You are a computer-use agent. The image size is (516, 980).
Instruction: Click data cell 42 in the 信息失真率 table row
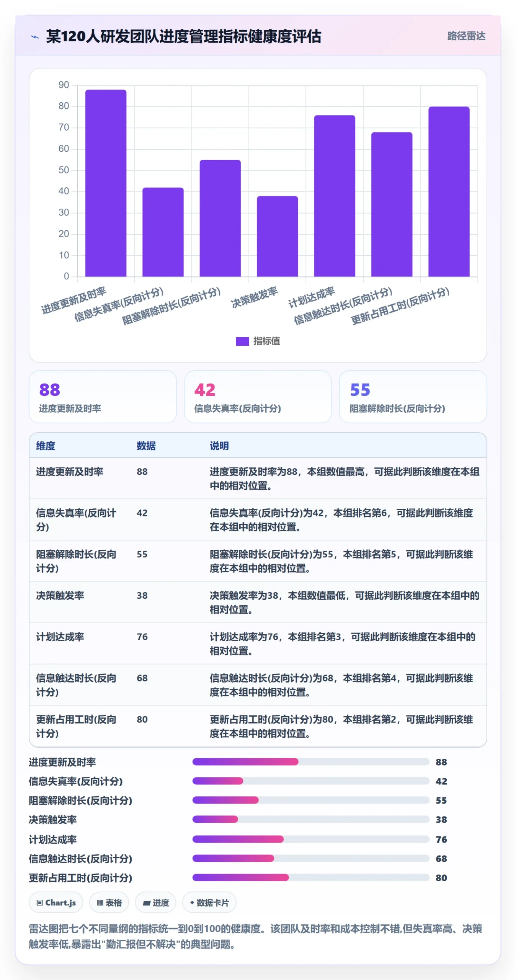142,513
